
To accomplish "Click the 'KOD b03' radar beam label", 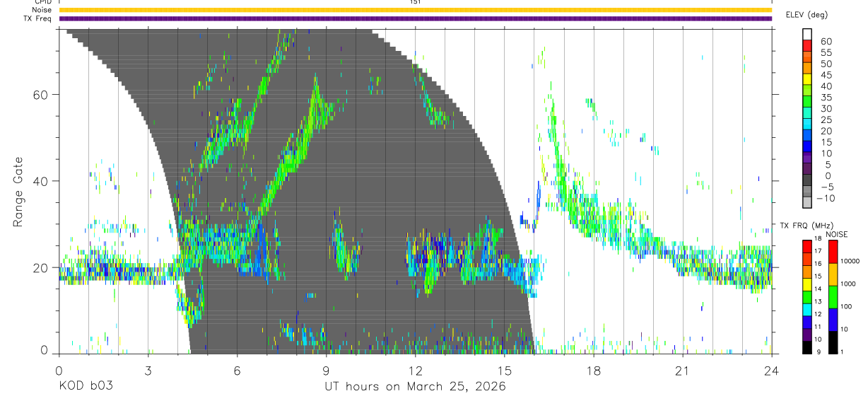I will 86,387.
